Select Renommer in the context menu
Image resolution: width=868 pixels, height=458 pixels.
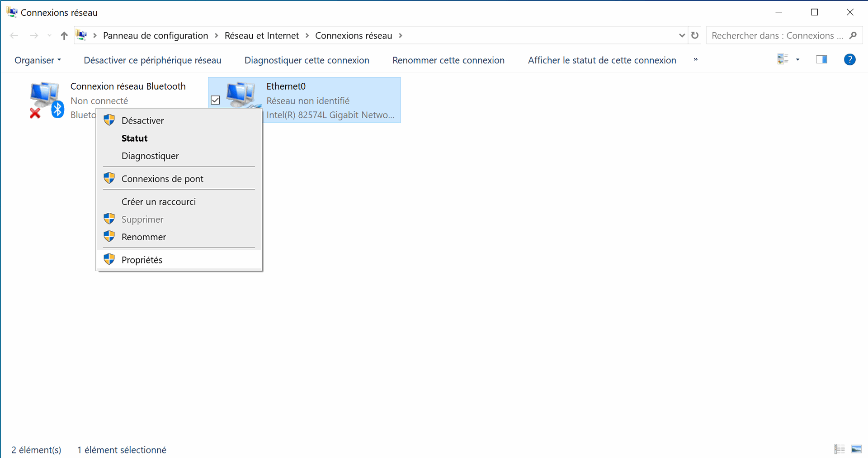point(144,237)
